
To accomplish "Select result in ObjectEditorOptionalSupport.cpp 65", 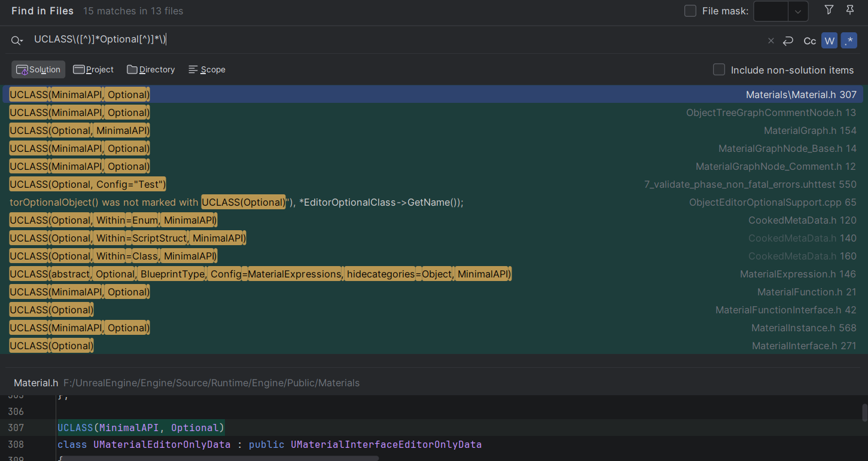I will (x=433, y=202).
